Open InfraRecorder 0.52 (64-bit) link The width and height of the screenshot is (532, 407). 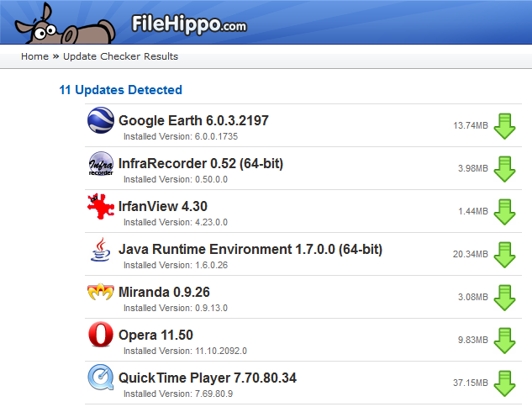click(x=201, y=164)
